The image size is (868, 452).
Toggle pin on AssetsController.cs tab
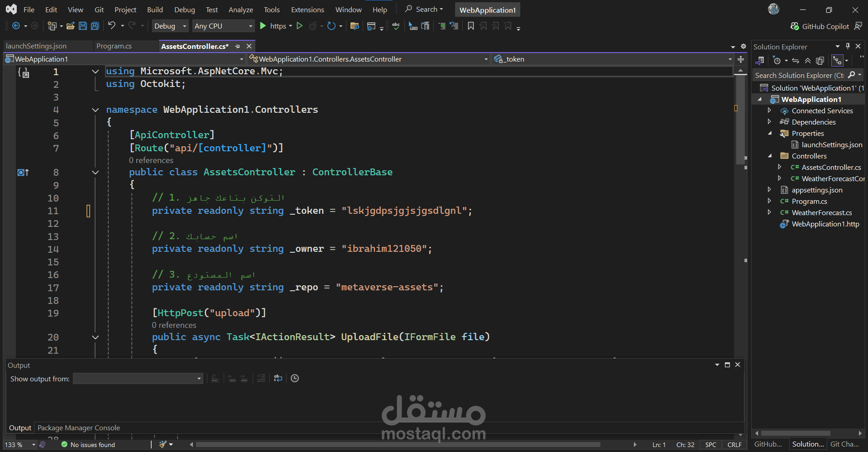point(237,46)
